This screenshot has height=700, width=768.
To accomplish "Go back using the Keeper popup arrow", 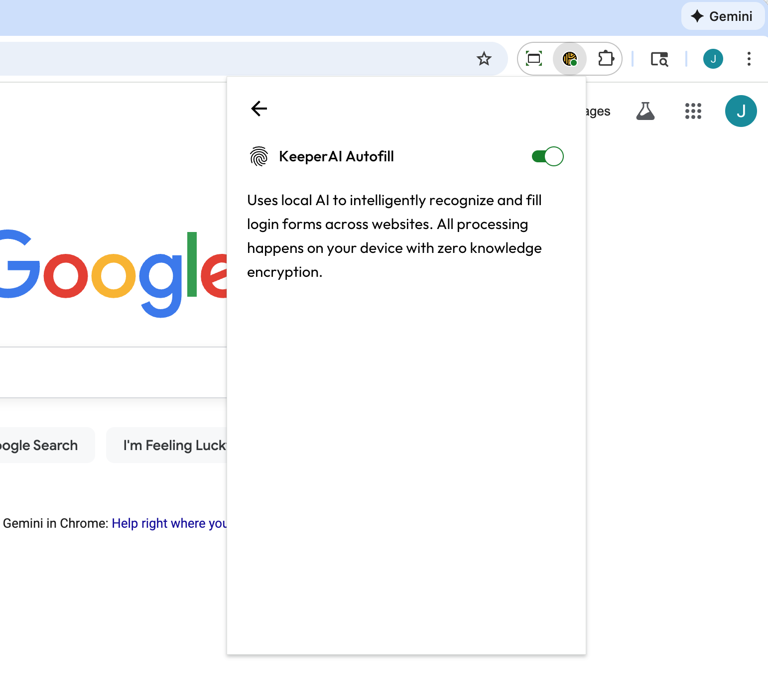I will (259, 108).
